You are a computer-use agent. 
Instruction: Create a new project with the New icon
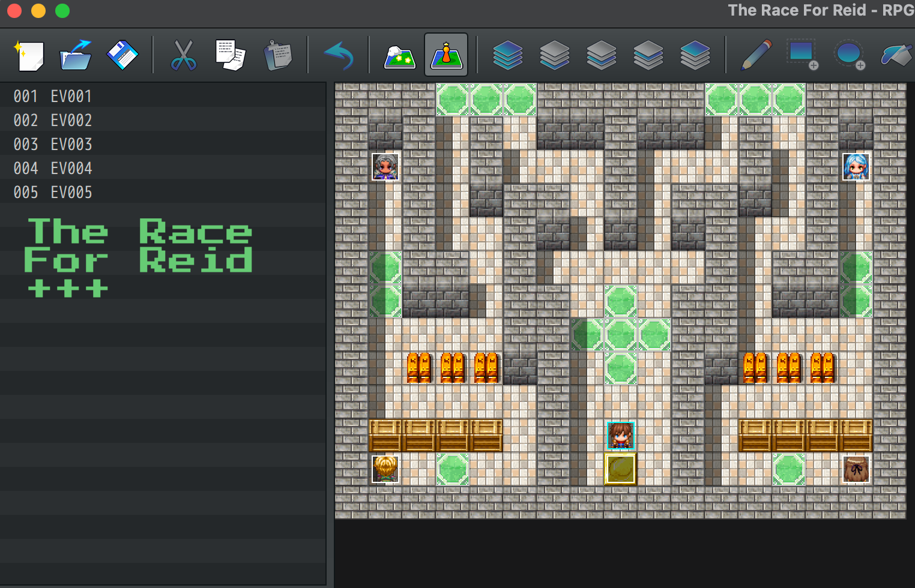coord(29,55)
